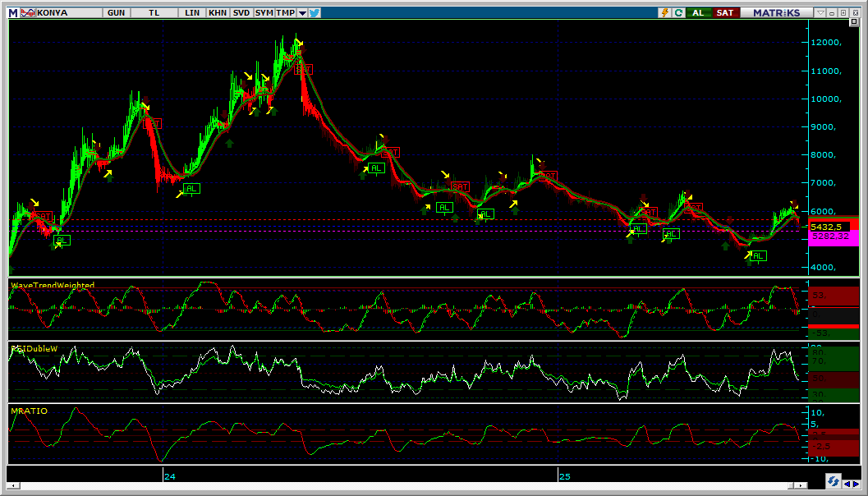Viewport: 868px width, 496px height.
Task: Click the green refresh icon
Action: pyautogui.click(x=678, y=12)
